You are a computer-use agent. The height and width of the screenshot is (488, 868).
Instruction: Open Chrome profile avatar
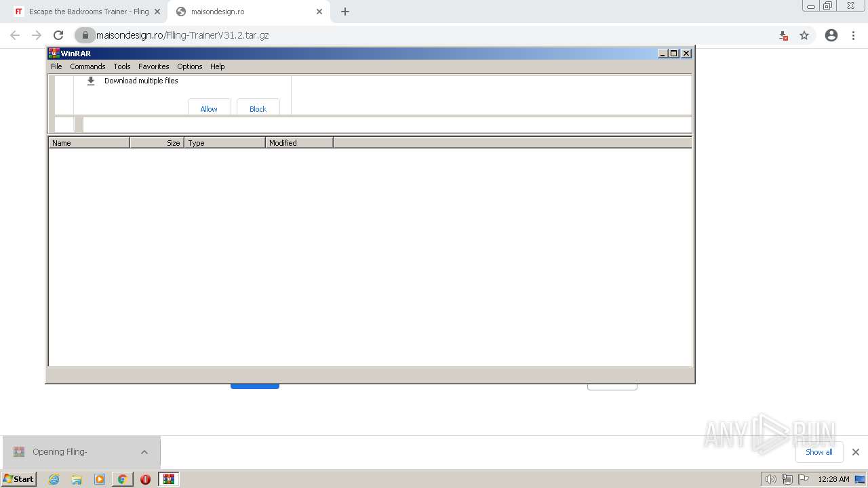coord(831,35)
